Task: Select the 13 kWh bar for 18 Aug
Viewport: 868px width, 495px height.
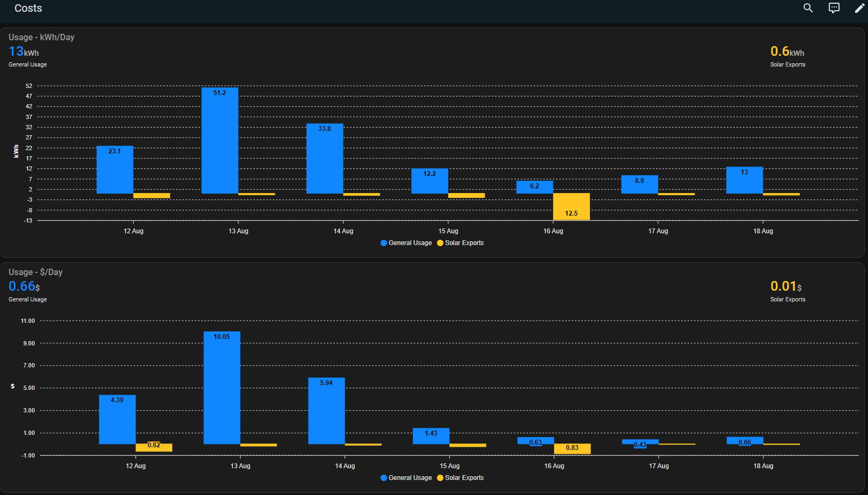Action: pos(745,180)
